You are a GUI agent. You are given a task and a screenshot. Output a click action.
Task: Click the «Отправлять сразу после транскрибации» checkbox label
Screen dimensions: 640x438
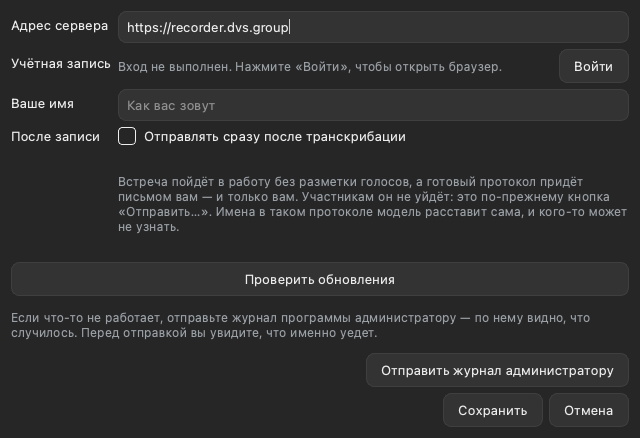point(275,137)
